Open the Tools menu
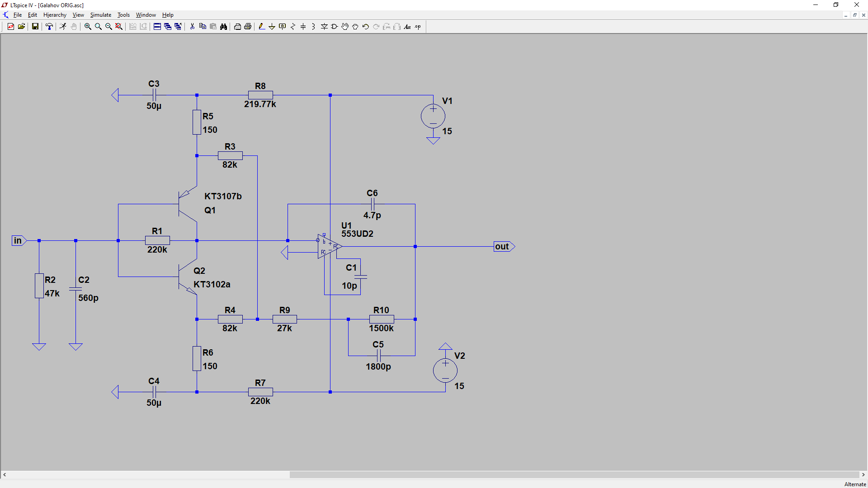Viewport: 868px width, 488px height. point(123,15)
